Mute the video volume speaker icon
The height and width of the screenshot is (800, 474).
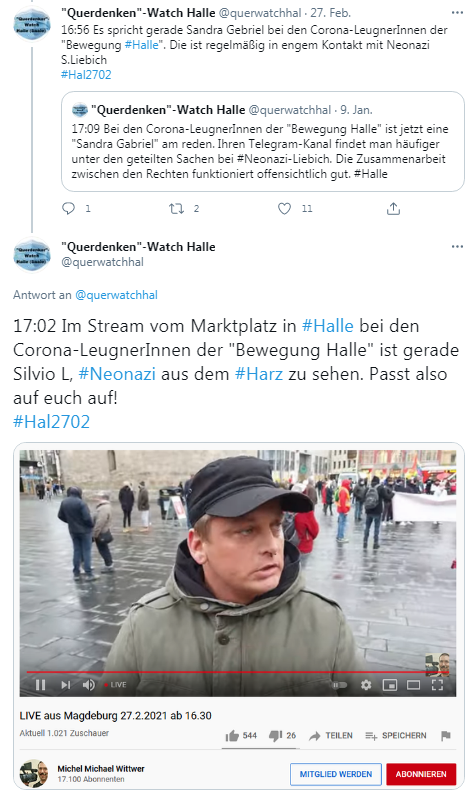point(88,685)
